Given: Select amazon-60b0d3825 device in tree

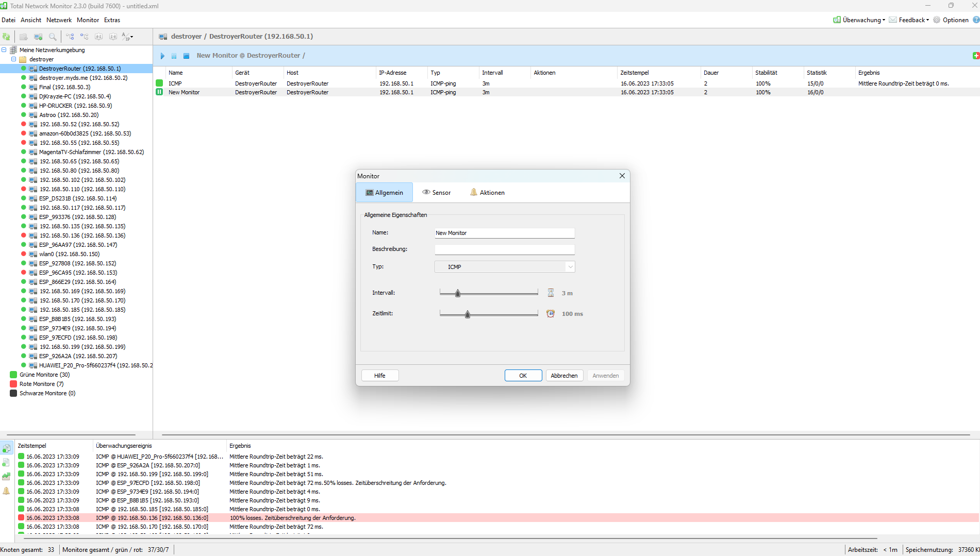Looking at the screenshot, I should 85,133.
